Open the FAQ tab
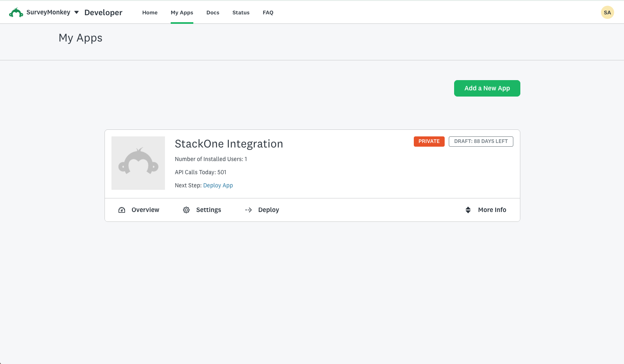This screenshot has width=624, height=364. [x=268, y=13]
